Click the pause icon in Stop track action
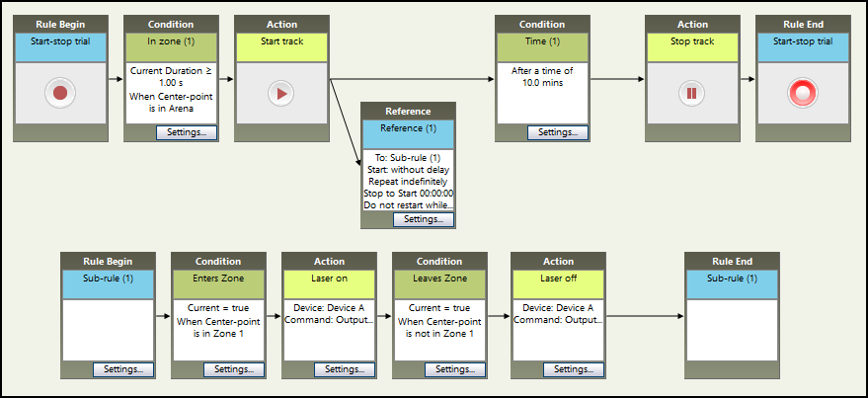This screenshot has width=868, height=398. (x=691, y=93)
